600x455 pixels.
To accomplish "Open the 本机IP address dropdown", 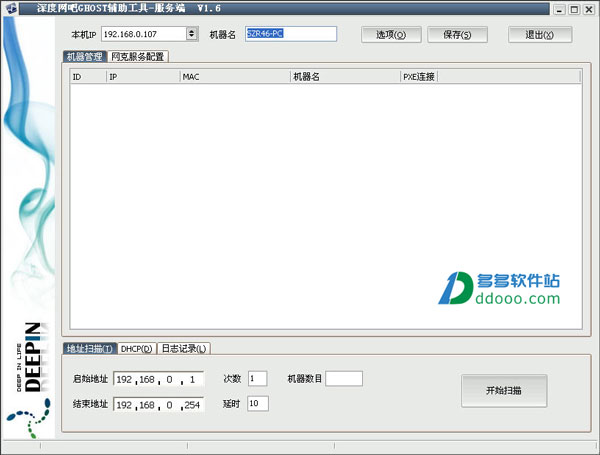I will [x=192, y=34].
